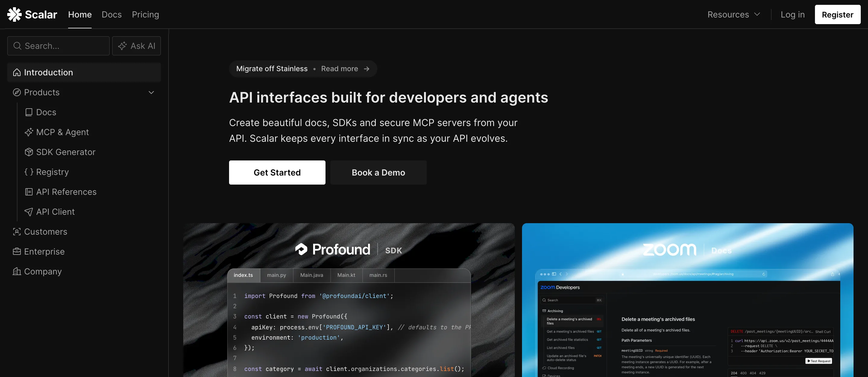Click the API Client paper-plane icon
Viewport: 868px width, 377px height.
[29, 212]
